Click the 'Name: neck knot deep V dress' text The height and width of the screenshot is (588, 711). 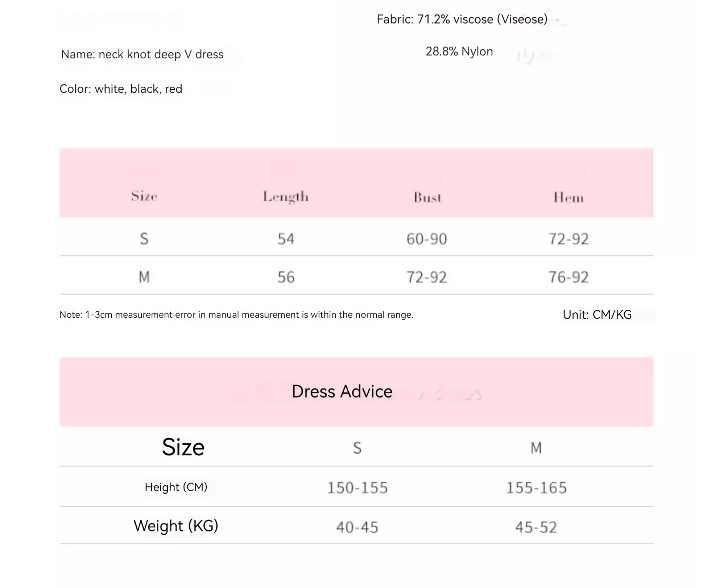pyautogui.click(x=142, y=54)
